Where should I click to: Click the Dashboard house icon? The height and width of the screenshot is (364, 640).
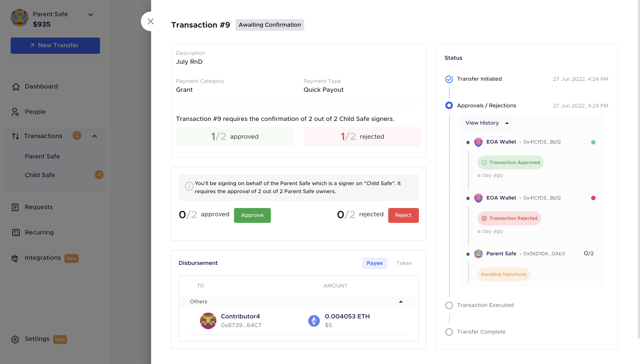click(16, 86)
